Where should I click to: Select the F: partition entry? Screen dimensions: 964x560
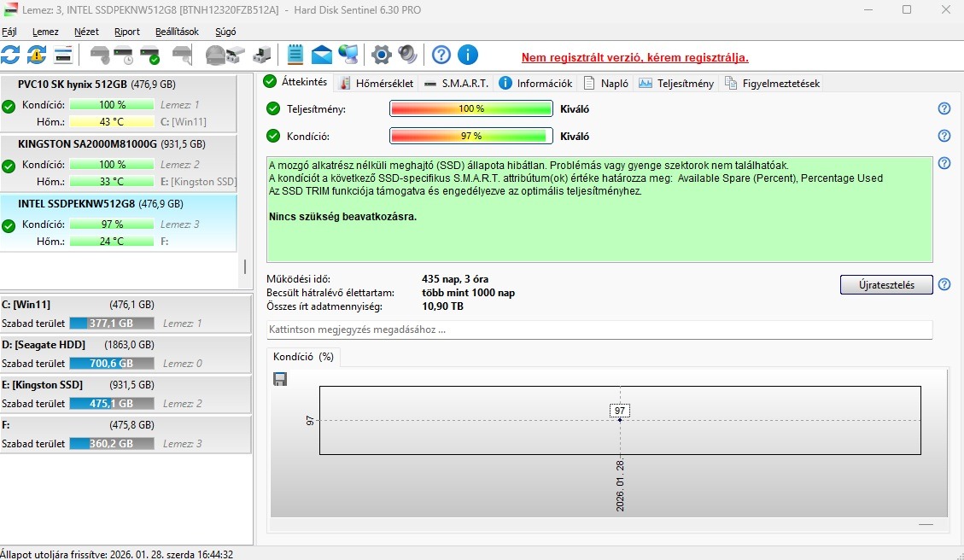click(x=126, y=434)
